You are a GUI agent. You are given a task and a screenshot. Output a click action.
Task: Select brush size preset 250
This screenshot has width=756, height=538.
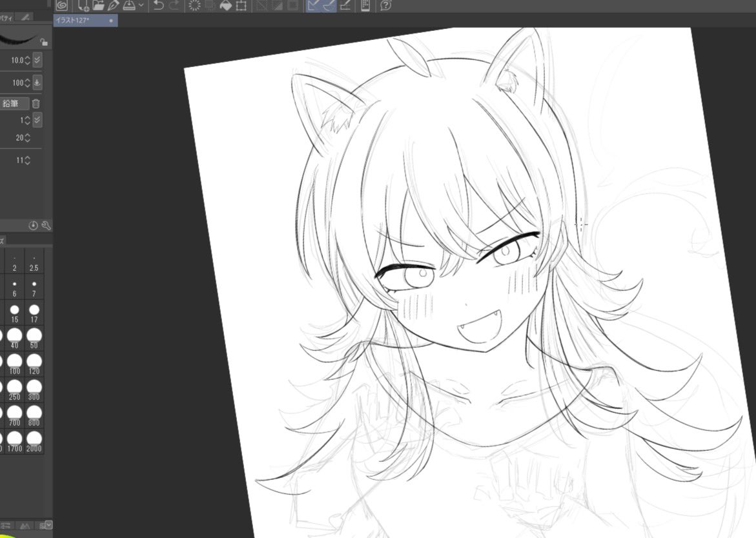[14, 391]
